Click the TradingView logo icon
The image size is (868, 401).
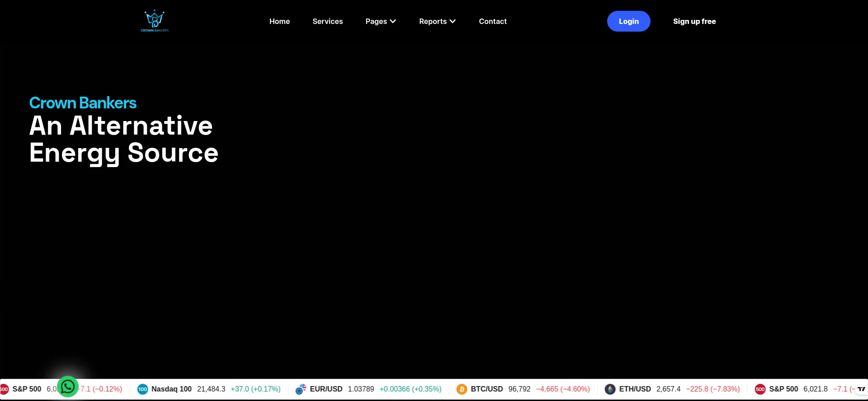point(861,389)
